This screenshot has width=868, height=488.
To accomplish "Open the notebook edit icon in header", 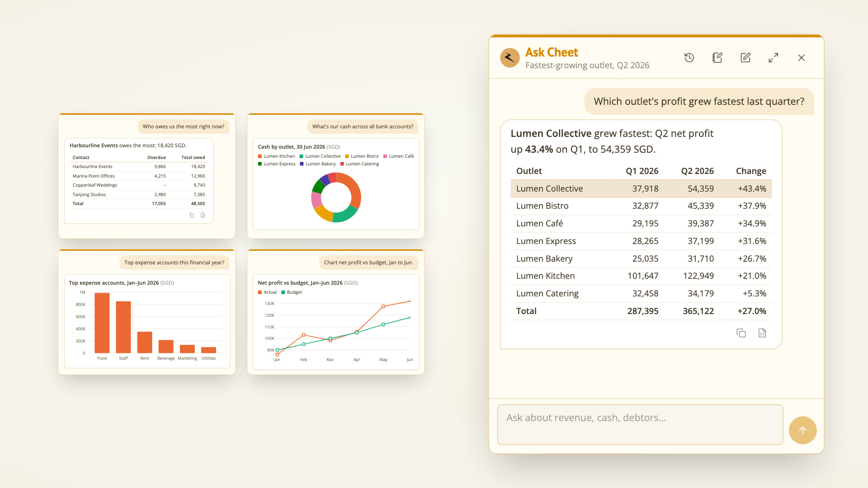I will (x=717, y=58).
